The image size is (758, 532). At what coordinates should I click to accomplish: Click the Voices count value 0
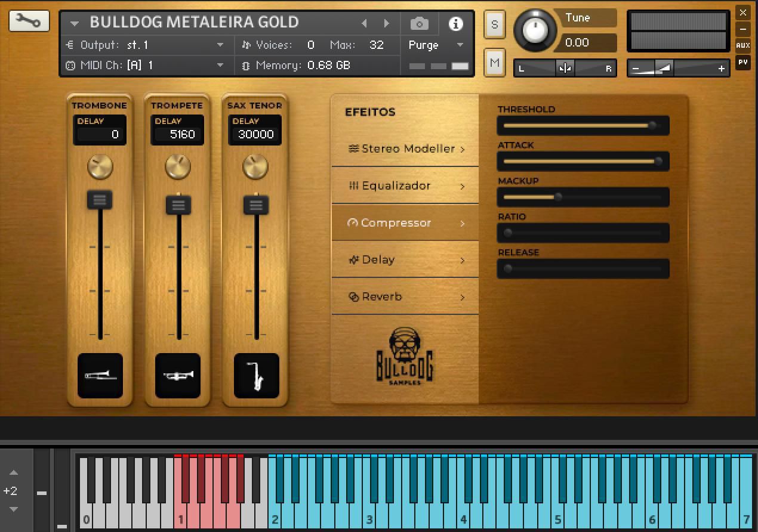click(x=311, y=45)
